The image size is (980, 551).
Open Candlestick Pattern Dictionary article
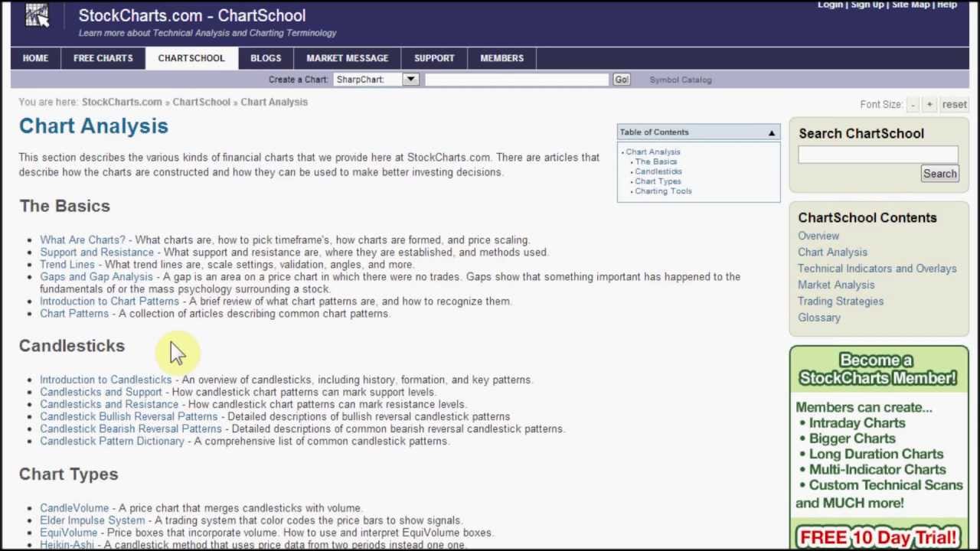point(113,441)
